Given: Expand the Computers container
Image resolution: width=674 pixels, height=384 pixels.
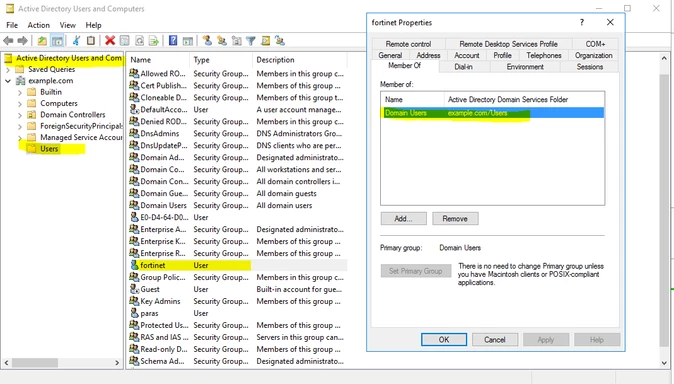Looking at the screenshot, I should 20,104.
